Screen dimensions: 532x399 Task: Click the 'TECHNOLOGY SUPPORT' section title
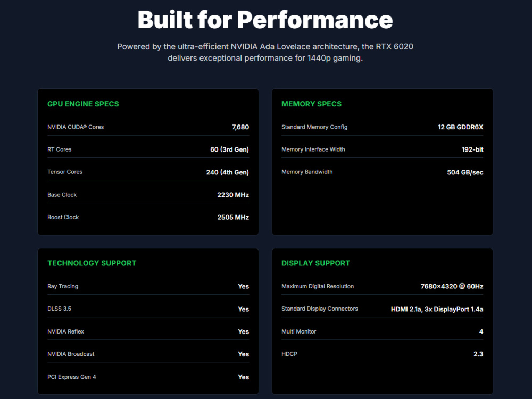point(92,263)
